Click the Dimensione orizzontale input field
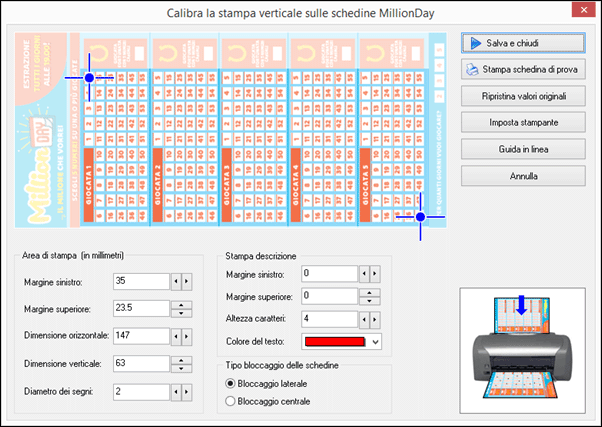The image size is (602, 427). (141, 336)
